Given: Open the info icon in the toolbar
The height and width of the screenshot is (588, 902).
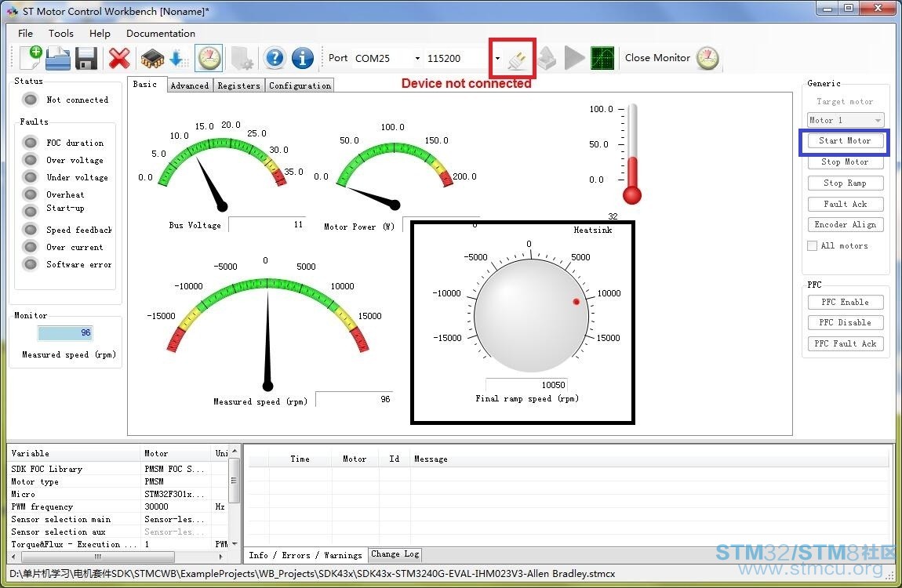Looking at the screenshot, I should pos(303,58).
